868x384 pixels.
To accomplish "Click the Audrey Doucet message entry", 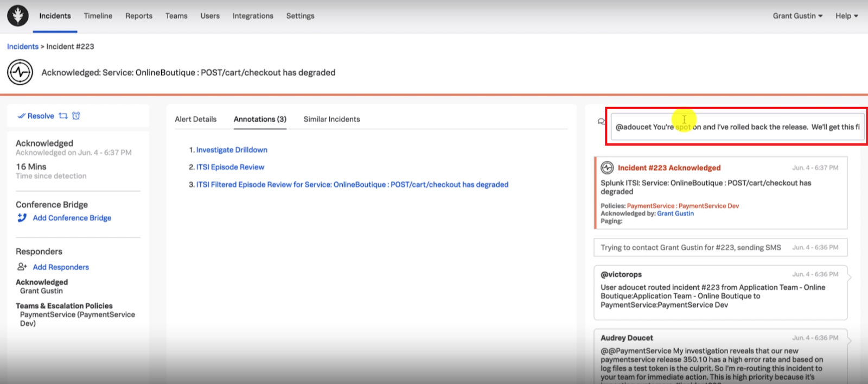I will tap(720, 356).
